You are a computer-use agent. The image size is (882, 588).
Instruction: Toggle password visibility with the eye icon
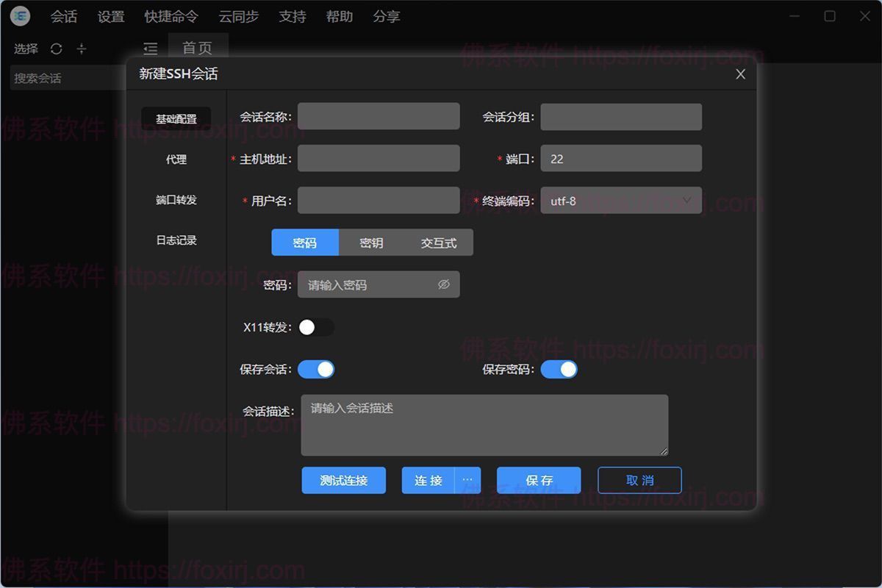point(442,284)
